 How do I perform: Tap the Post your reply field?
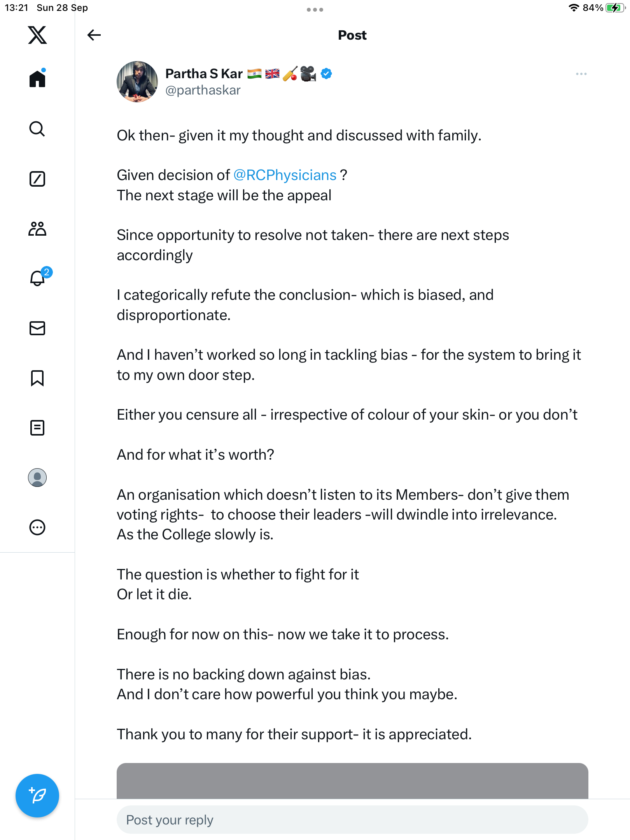(x=352, y=820)
